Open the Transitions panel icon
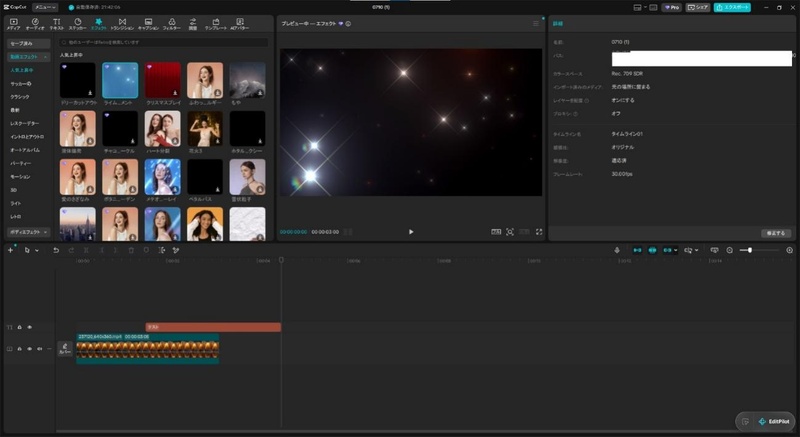800x437 pixels. point(122,23)
